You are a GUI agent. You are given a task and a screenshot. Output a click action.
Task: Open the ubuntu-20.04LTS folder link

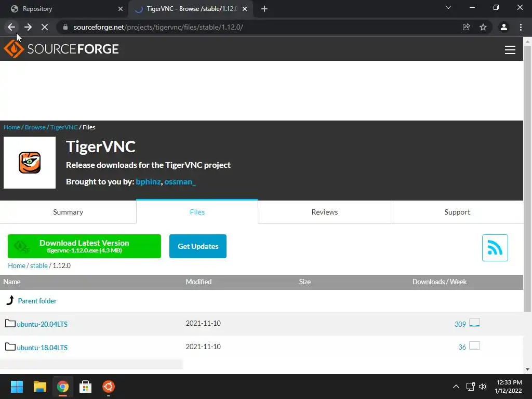[x=43, y=324]
